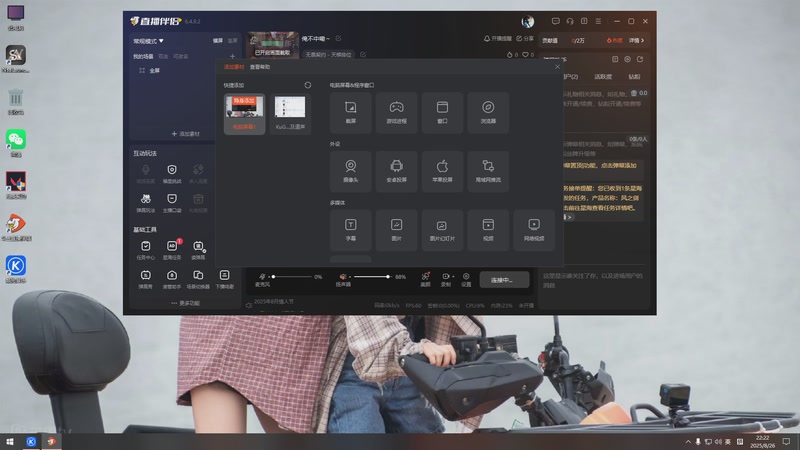Screen dimensions: 800x450
Task: Open the user avatar profile
Action: click(528, 21)
